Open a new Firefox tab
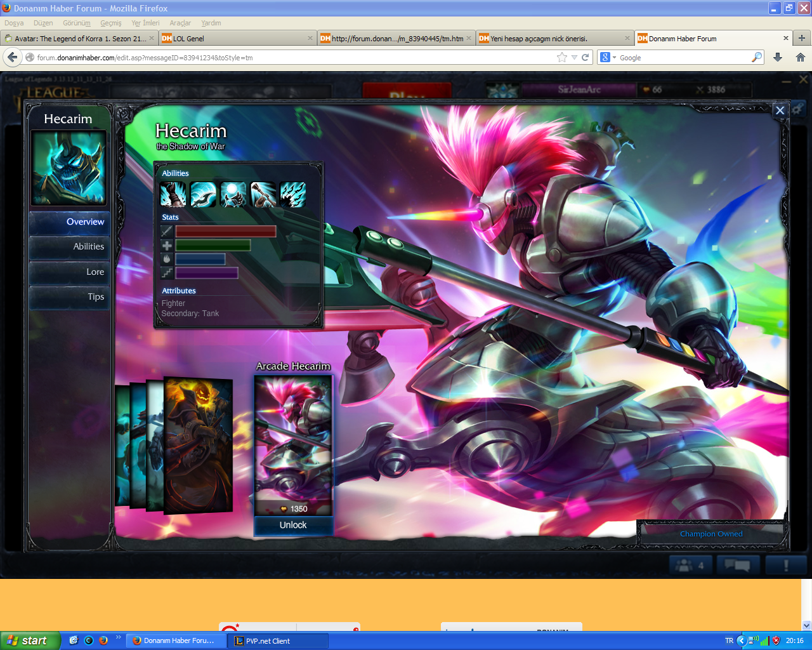This screenshot has height=650, width=812. (x=802, y=38)
